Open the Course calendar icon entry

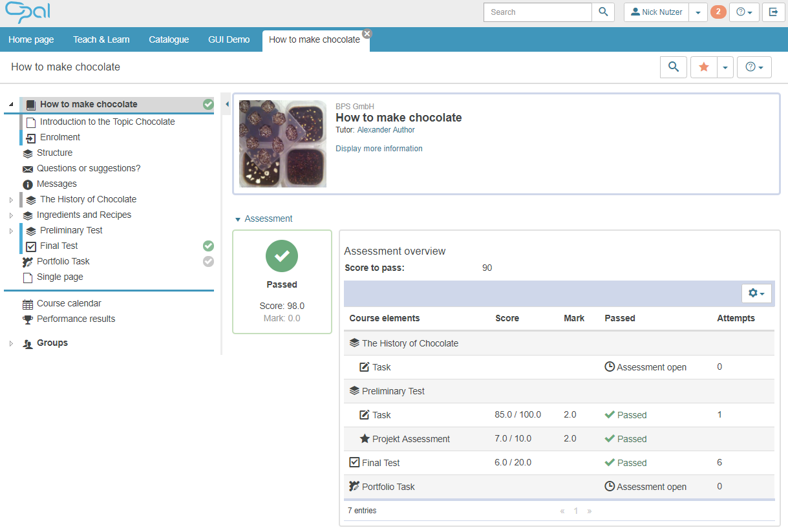coord(69,303)
